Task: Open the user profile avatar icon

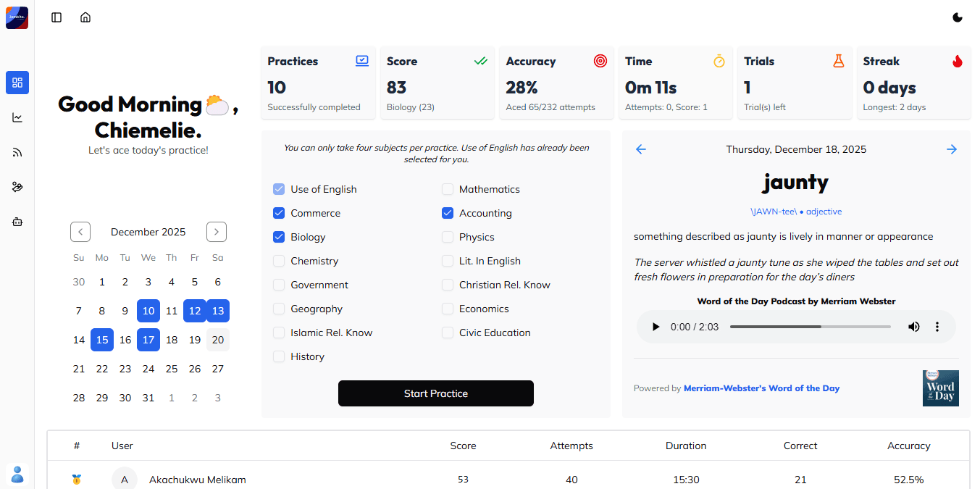Action: tap(17, 475)
